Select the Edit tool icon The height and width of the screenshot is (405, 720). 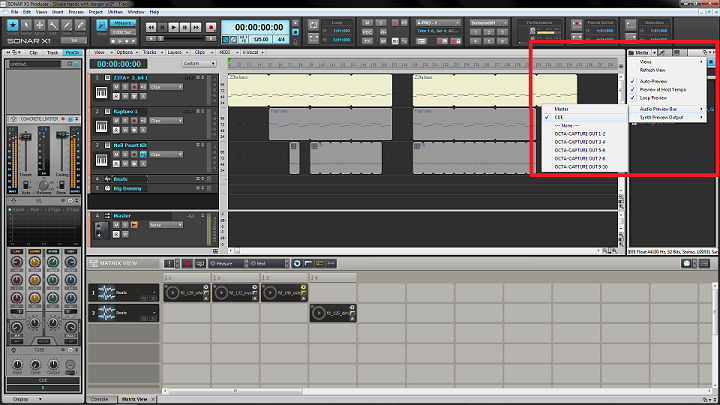point(53,26)
